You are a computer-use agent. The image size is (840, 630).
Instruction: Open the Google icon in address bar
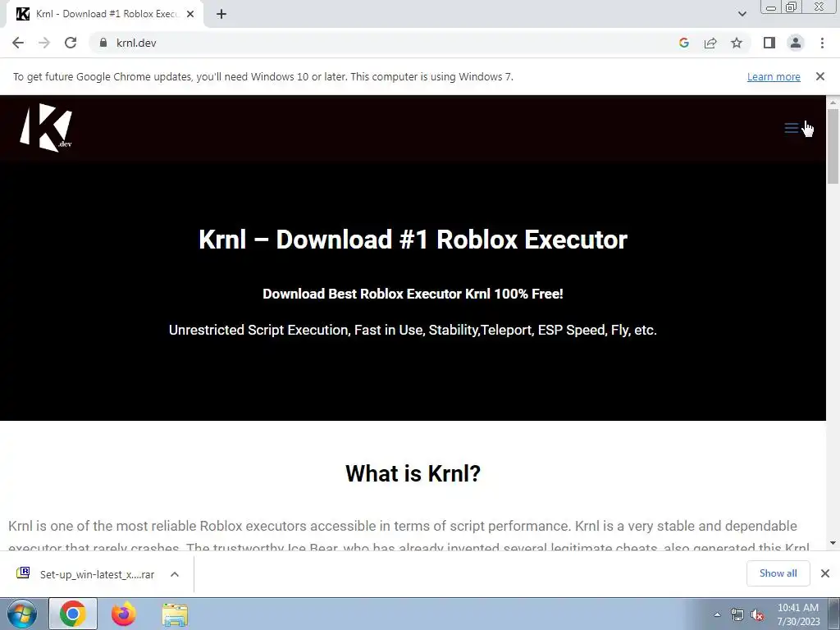683,43
